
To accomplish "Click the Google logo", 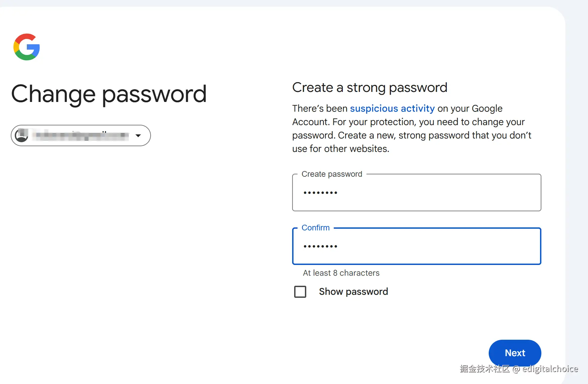I will click(x=26, y=47).
